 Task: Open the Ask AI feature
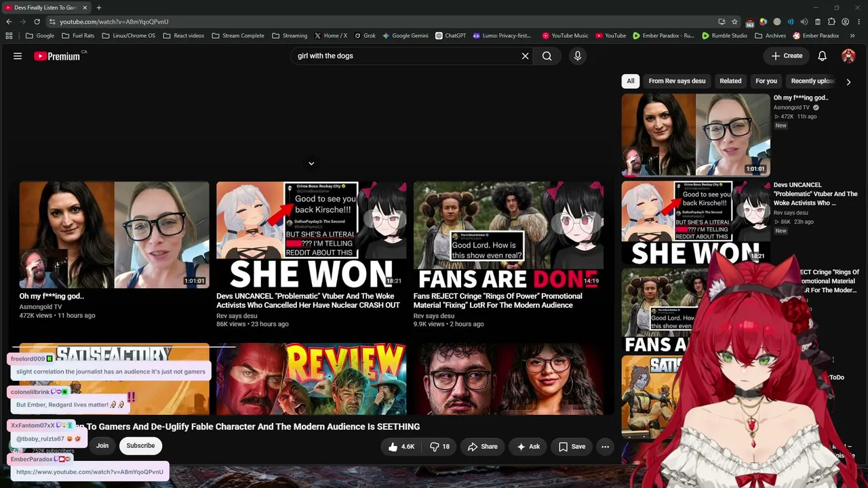pyautogui.click(x=528, y=447)
